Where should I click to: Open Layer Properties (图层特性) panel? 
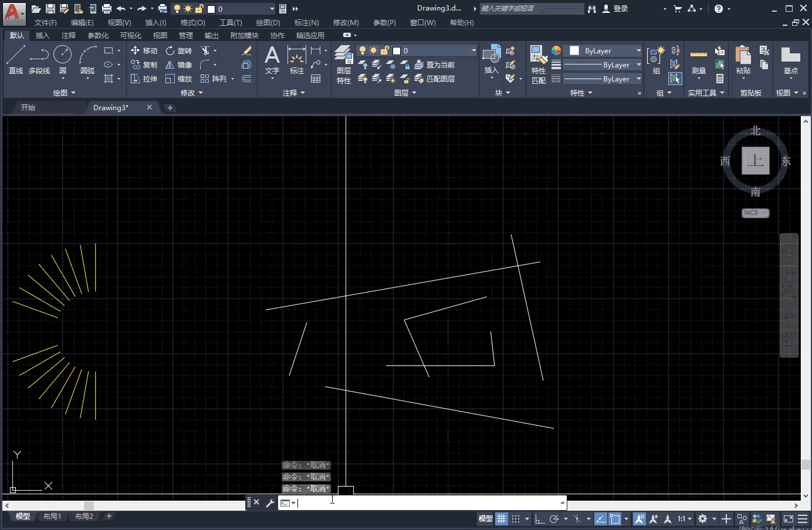(344, 64)
